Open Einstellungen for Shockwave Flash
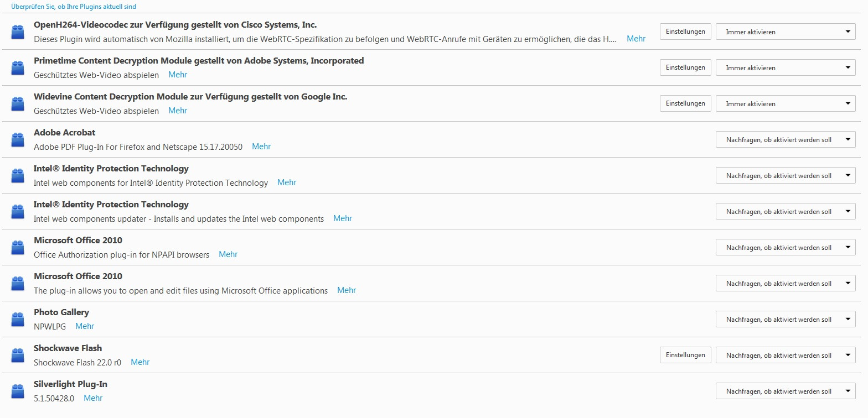Viewport: 868px width, 418px height. pyautogui.click(x=685, y=355)
